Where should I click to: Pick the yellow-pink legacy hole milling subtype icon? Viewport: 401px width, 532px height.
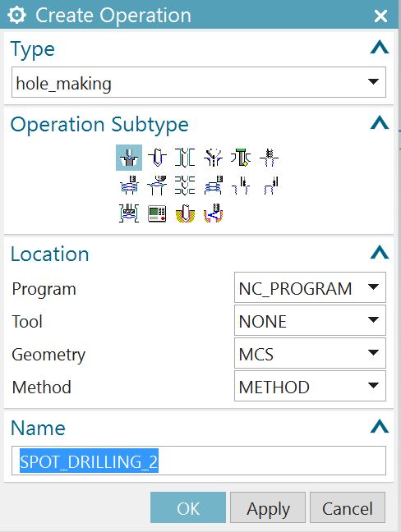tap(213, 213)
